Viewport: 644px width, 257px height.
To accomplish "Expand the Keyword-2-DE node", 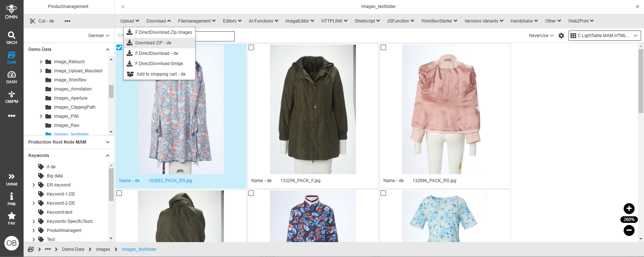I will point(34,203).
